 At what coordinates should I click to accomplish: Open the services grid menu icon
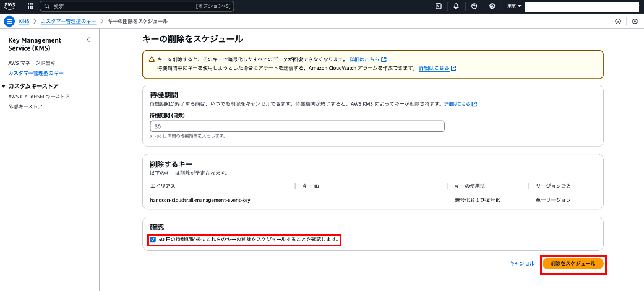[x=30, y=6]
